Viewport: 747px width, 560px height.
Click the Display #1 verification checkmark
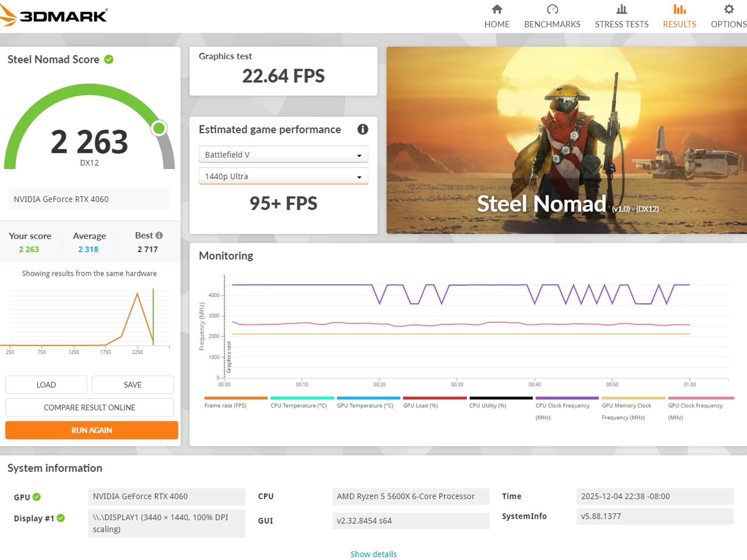pyautogui.click(x=61, y=518)
